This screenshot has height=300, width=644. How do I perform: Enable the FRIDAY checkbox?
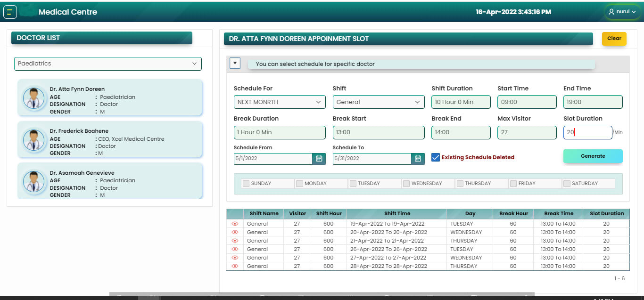tap(513, 184)
